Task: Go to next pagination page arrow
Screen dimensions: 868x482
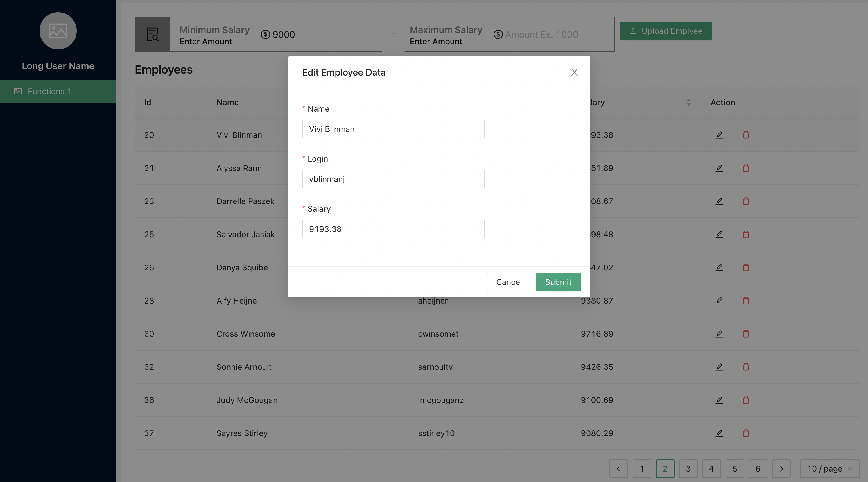Action: pyautogui.click(x=781, y=469)
